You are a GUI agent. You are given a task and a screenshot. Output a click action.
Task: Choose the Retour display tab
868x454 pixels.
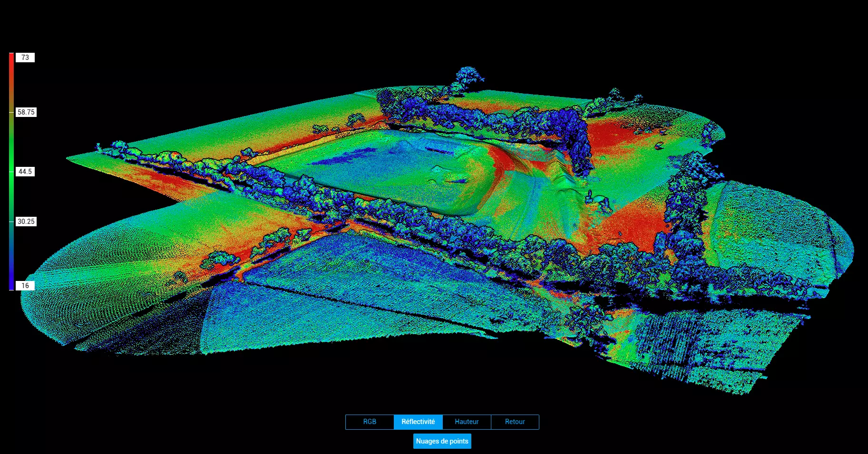click(x=515, y=422)
